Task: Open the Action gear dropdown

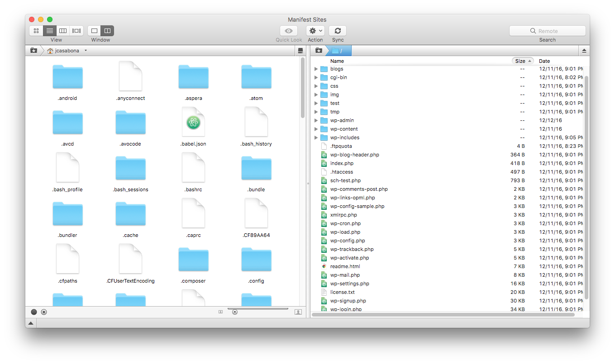Action: click(x=315, y=31)
